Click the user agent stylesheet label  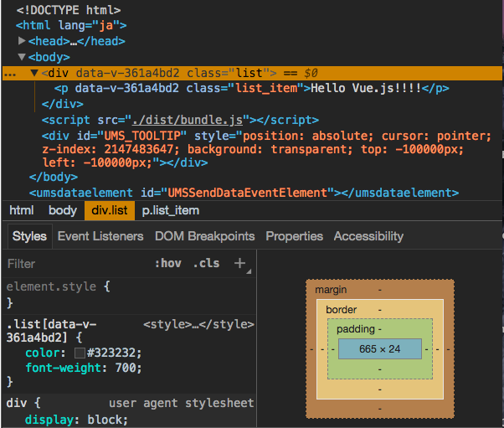click(182, 403)
